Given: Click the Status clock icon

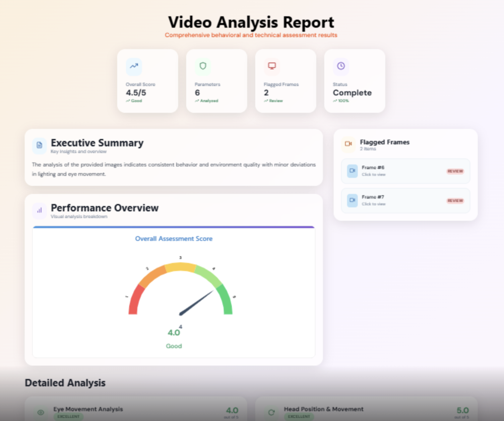Looking at the screenshot, I should coord(340,66).
